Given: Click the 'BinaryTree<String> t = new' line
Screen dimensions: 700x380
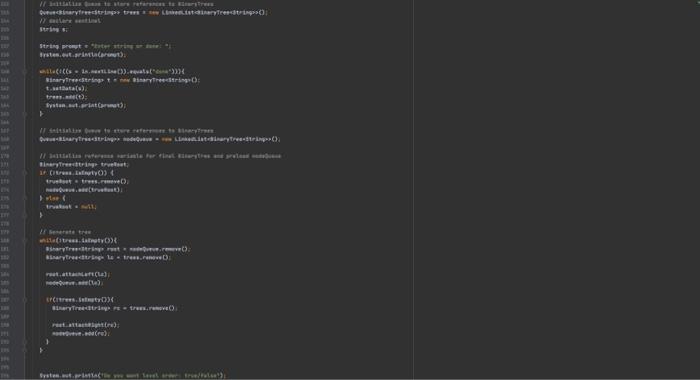Looking at the screenshot, I should click(123, 80).
